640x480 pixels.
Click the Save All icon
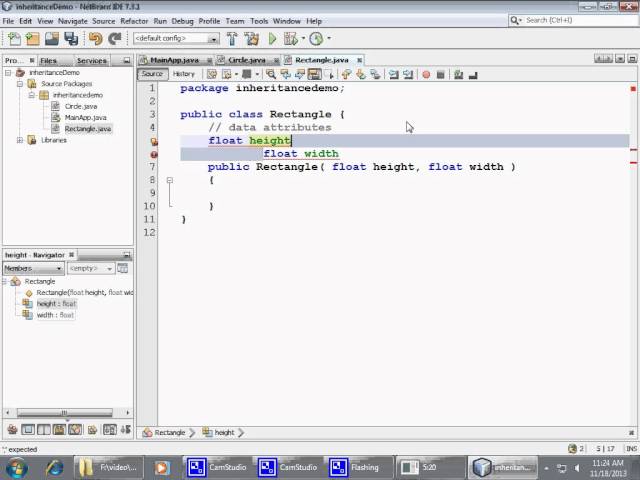point(72,39)
